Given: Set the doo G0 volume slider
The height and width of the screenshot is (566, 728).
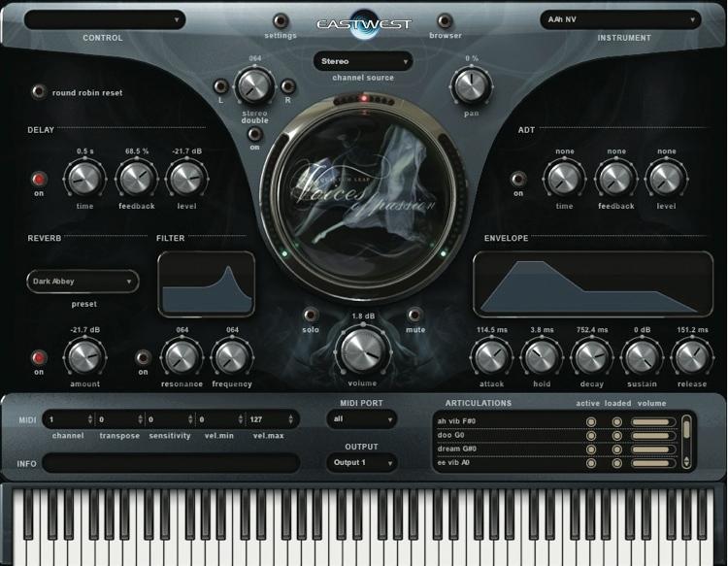Looking at the screenshot, I should 653,436.
